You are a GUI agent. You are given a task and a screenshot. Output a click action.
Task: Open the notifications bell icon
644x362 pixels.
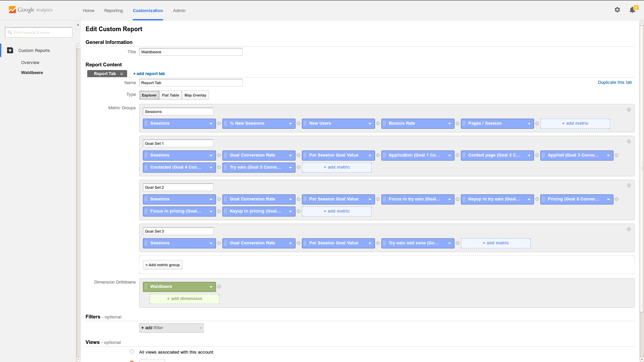click(632, 10)
